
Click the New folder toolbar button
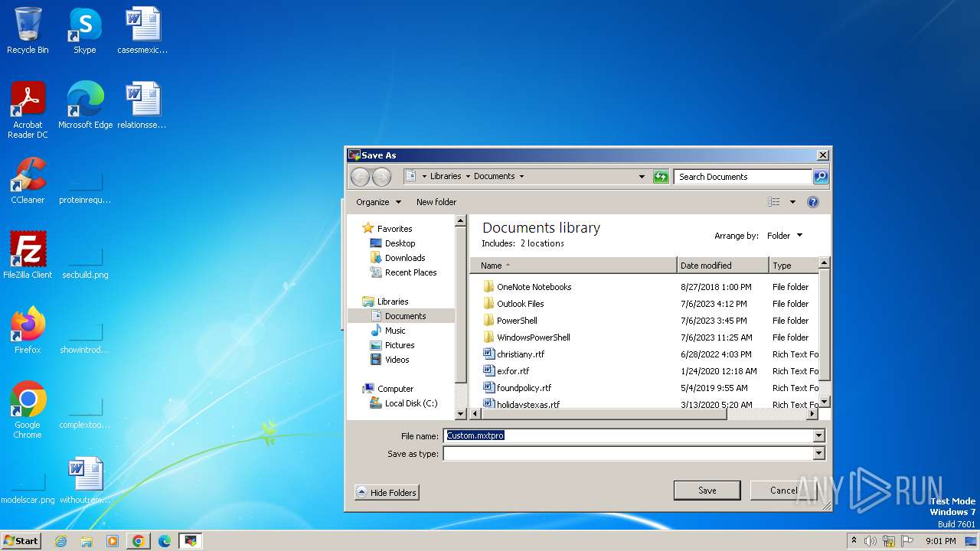[x=436, y=202]
